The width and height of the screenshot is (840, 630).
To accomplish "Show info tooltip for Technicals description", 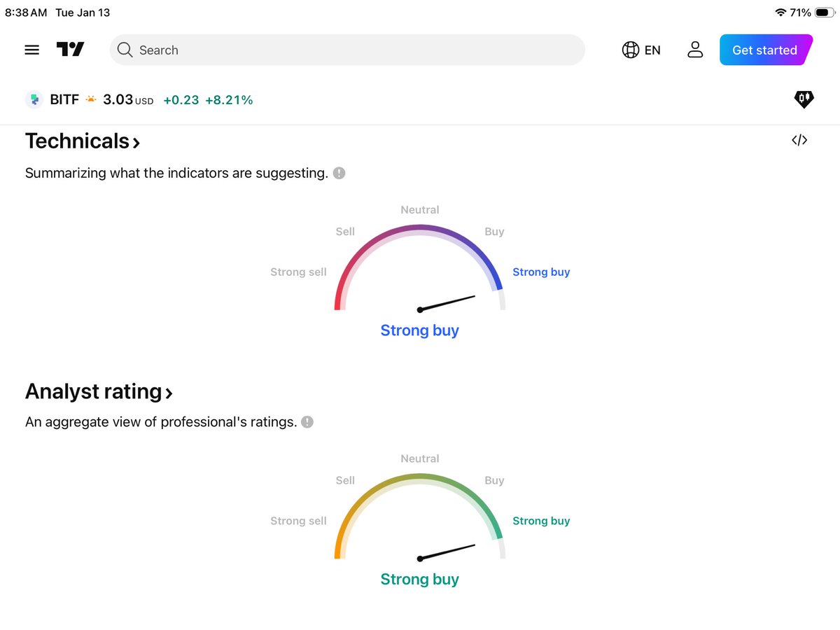I will (339, 173).
